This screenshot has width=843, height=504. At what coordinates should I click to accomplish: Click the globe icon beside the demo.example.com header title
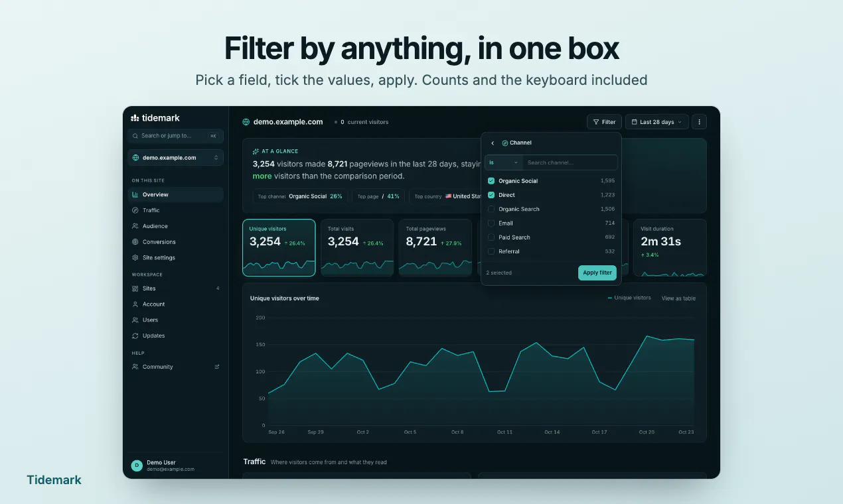pos(246,122)
